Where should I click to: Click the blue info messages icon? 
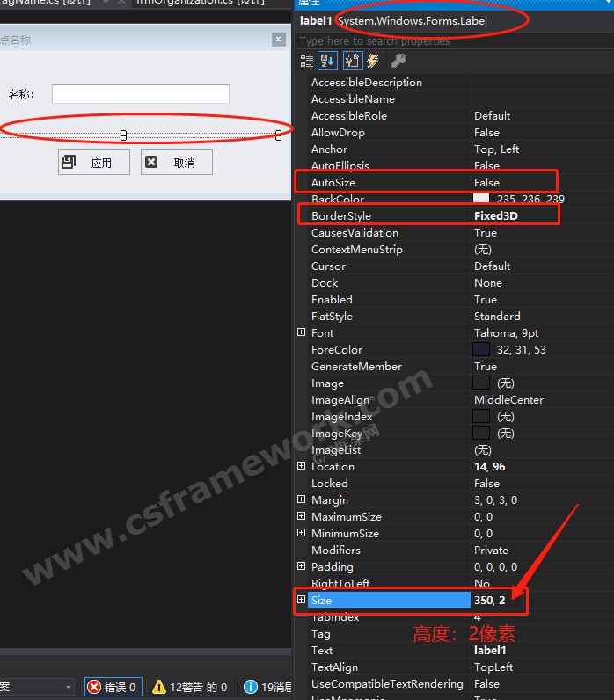(x=251, y=687)
